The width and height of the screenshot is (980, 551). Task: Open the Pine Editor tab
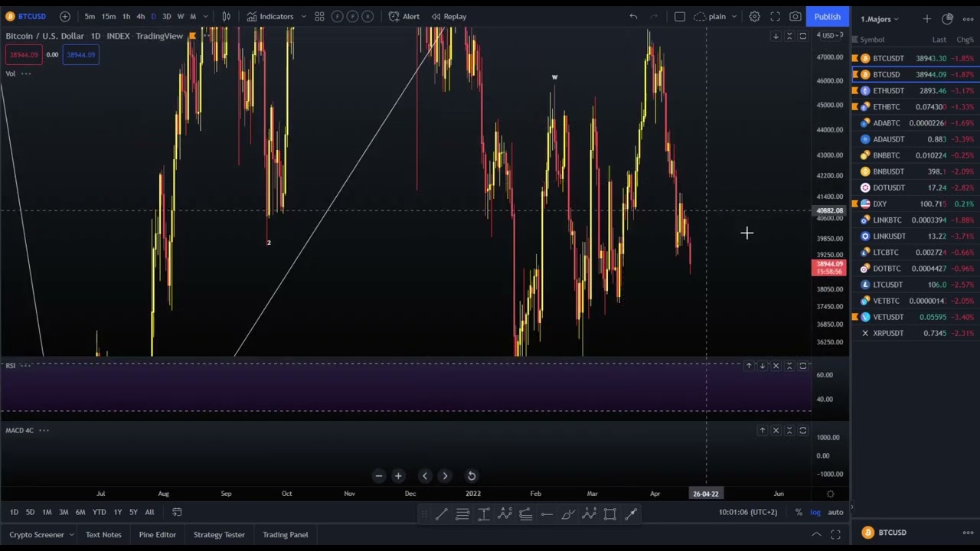(158, 535)
